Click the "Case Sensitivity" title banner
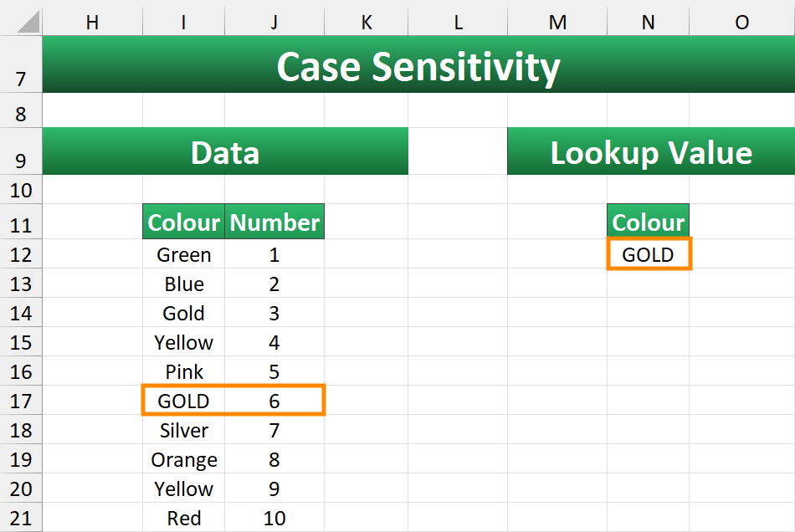Viewport: 795px width, 532px height. click(418, 67)
